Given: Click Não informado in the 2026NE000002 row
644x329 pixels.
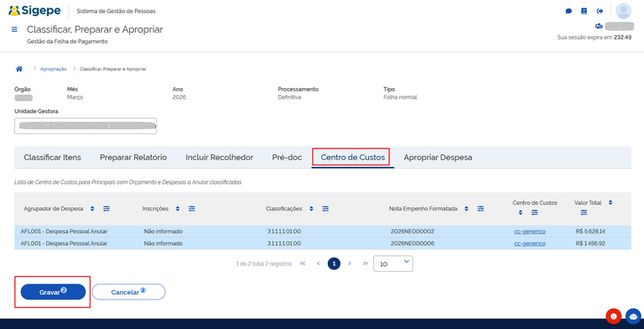Looking at the screenshot, I should point(163,232).
